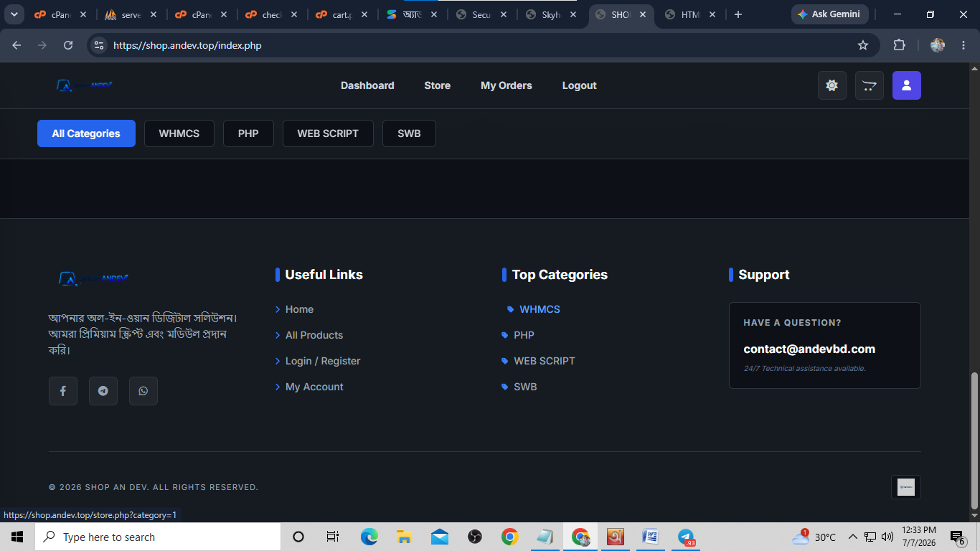Viewport: 980px width, 551px height.
Task: Click the network tray icon
Action: tap(870, 537)
